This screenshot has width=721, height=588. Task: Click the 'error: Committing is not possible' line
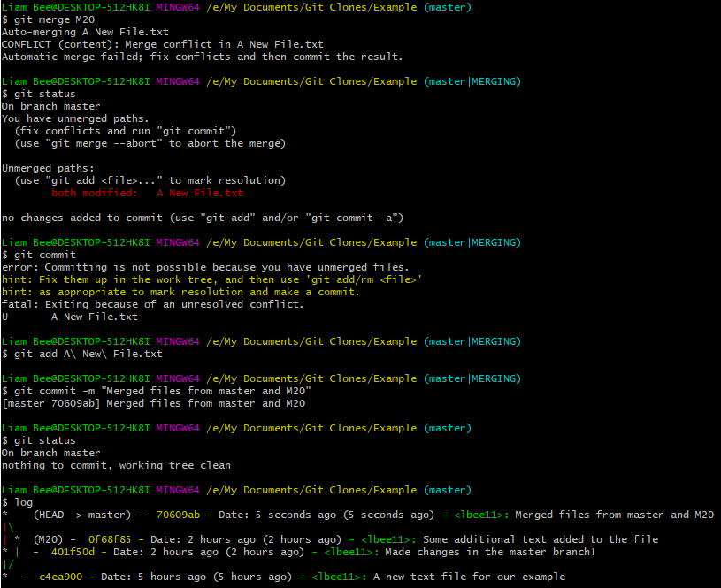[x=204, y=267]
